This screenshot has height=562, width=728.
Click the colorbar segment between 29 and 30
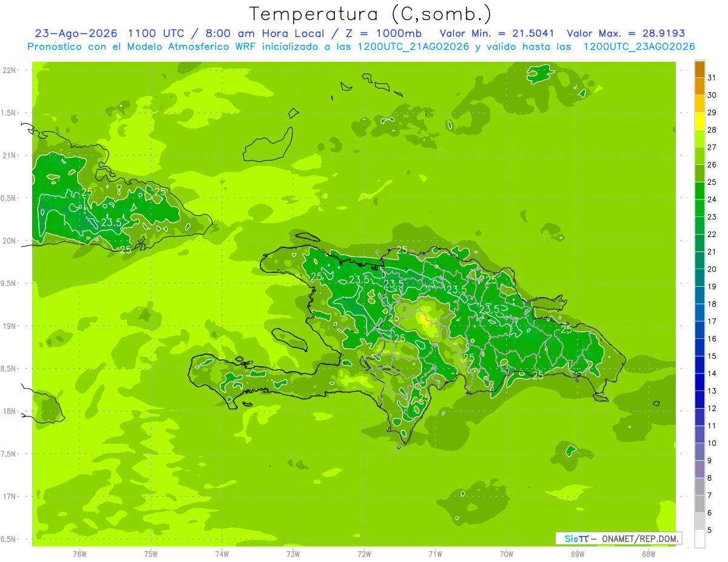click(x=699, y=104)
